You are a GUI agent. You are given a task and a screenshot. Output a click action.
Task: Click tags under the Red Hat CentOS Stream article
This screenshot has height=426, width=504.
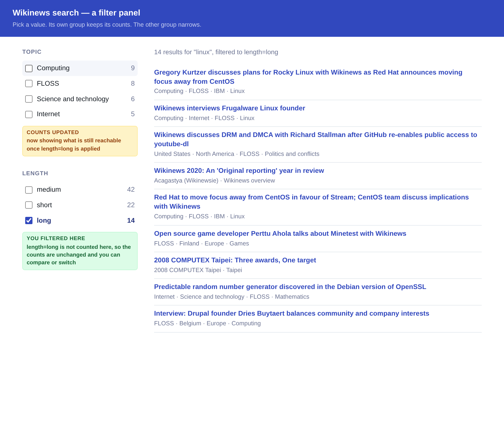coord(199,216)
